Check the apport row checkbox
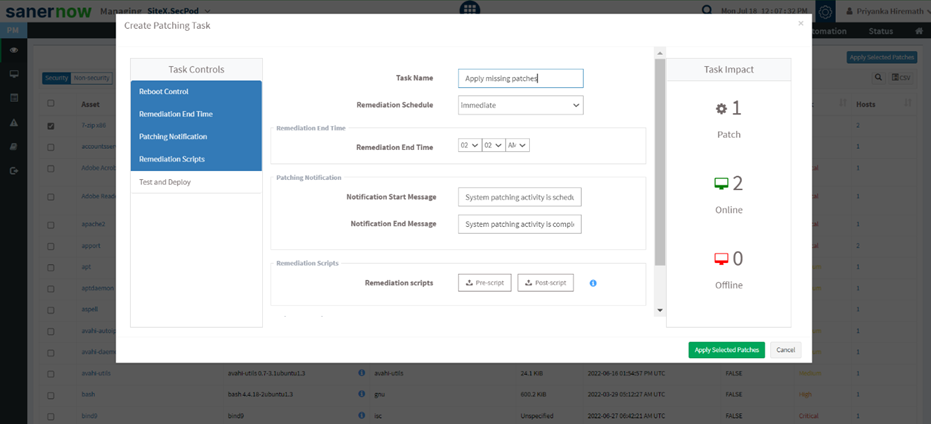This screenshot has height=424, width=931. [x=51, y=245]
